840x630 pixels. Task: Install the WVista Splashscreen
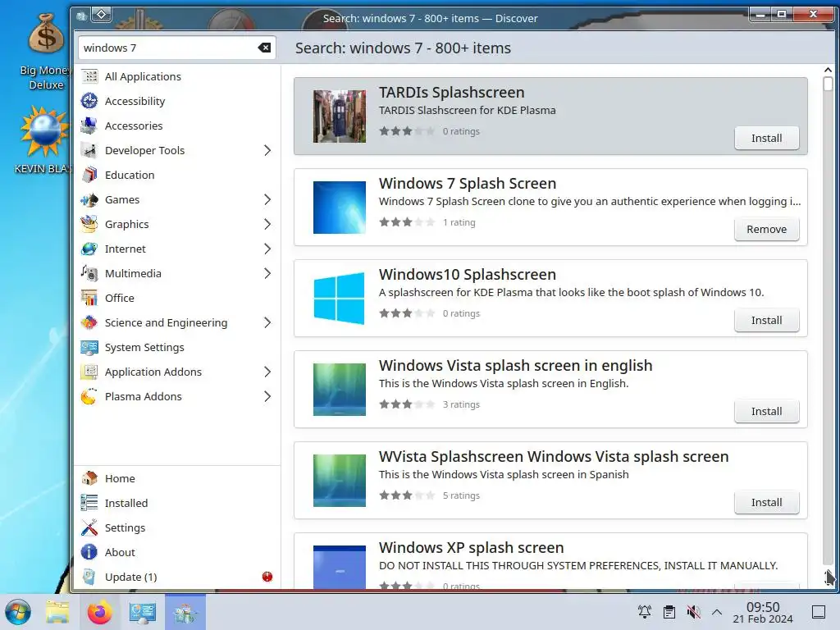point(767,503)
